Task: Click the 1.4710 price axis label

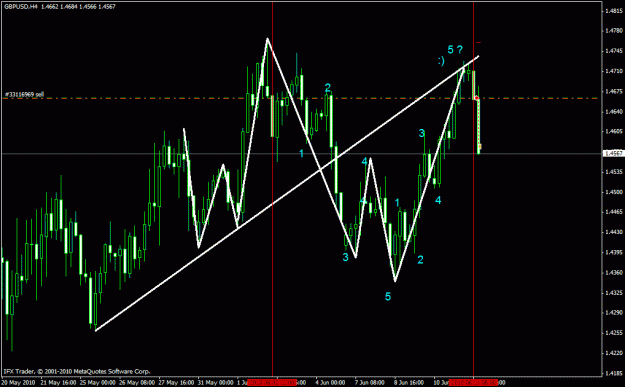Action: pos(614,71)
